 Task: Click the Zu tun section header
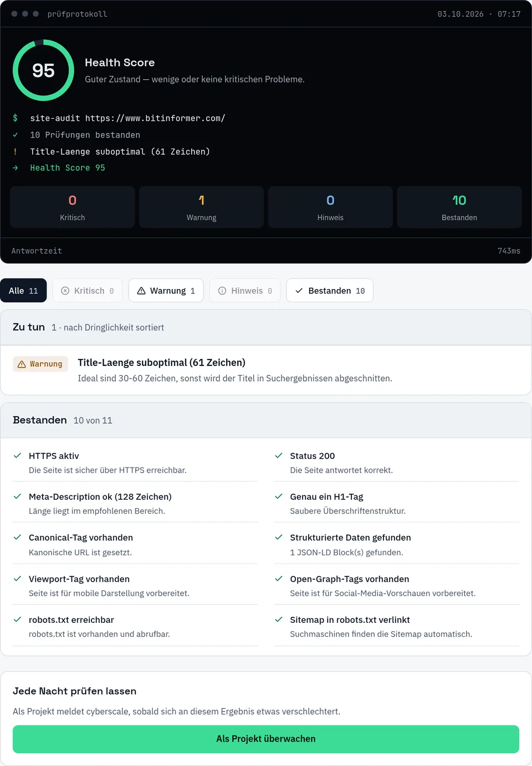266,327
